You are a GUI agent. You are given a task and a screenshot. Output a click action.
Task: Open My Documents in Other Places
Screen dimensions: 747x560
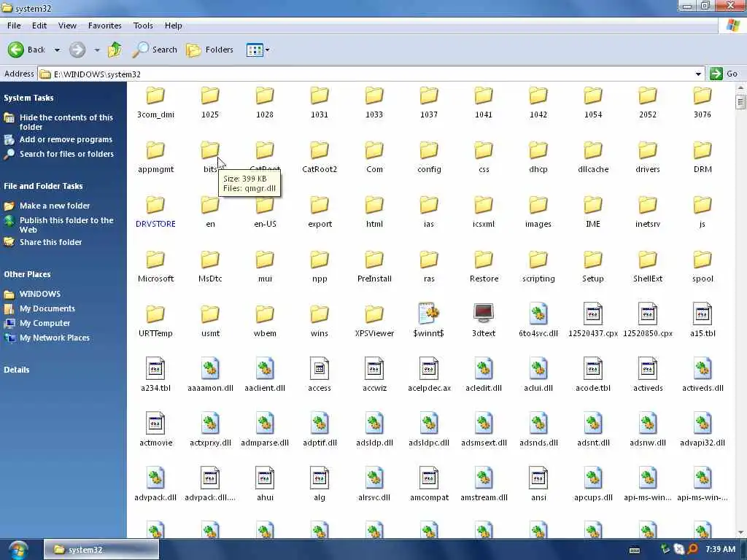(x=47, y=308)
